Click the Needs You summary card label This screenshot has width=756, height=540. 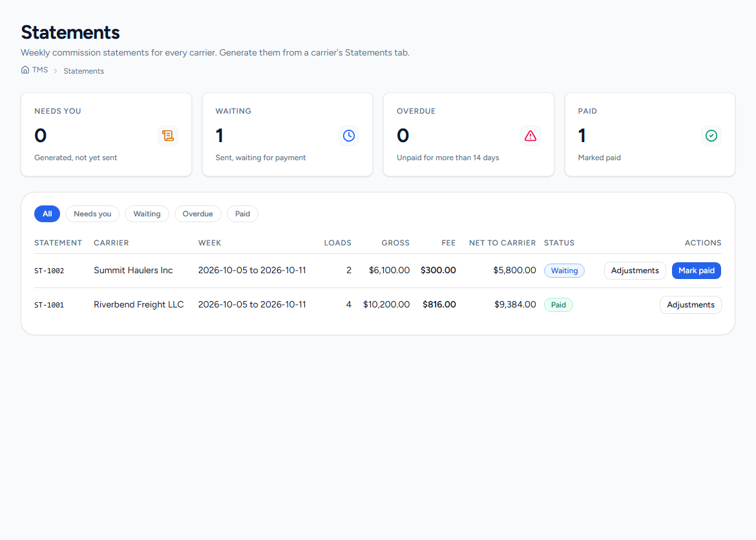[x=58, y=111]
